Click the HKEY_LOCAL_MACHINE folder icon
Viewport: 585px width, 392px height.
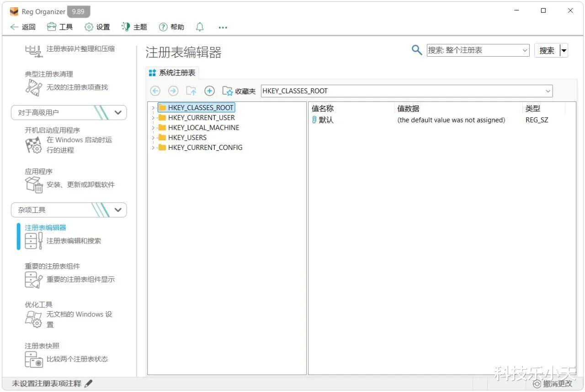(x=161, y=127)
